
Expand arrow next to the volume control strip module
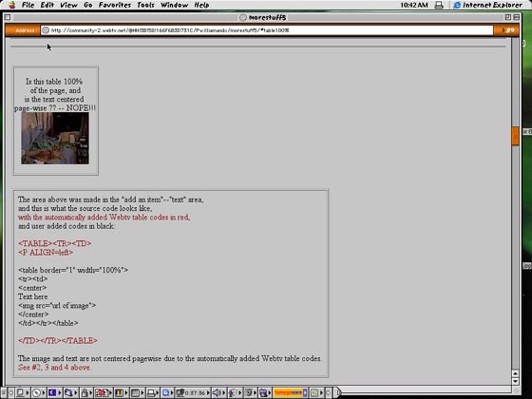tap(223, 393)
